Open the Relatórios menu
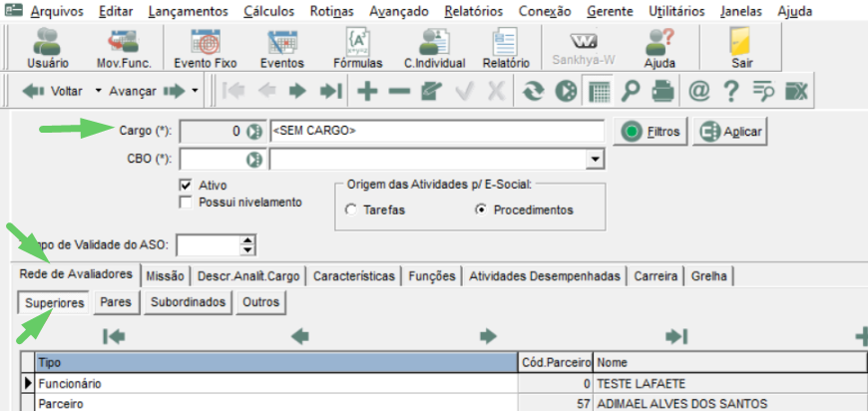The image size is (868, 411). (473, 11)
